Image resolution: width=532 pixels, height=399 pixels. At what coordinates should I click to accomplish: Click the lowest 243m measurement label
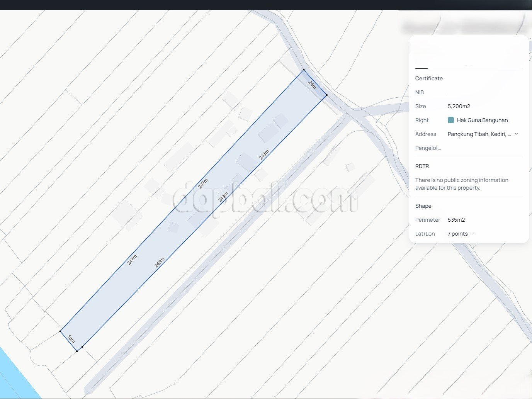(x=159, y=262)
